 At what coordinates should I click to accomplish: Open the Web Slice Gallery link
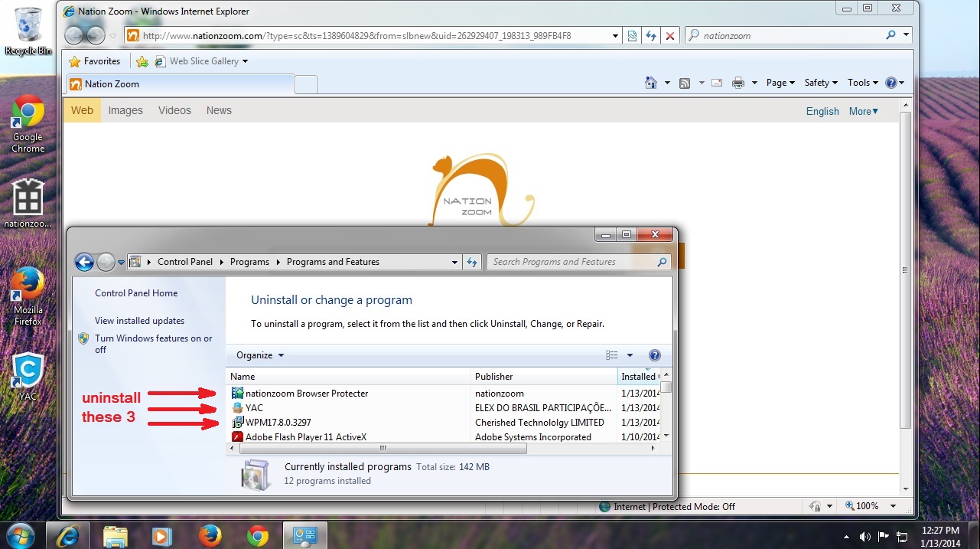(201, 61)
